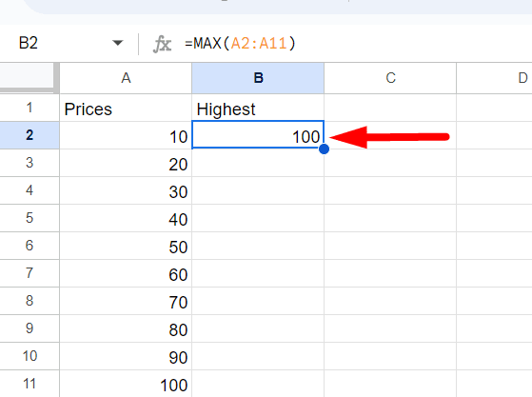The image size is (532, 397).
Task: Click the cell containing 50
Action: tap(126, 246)
